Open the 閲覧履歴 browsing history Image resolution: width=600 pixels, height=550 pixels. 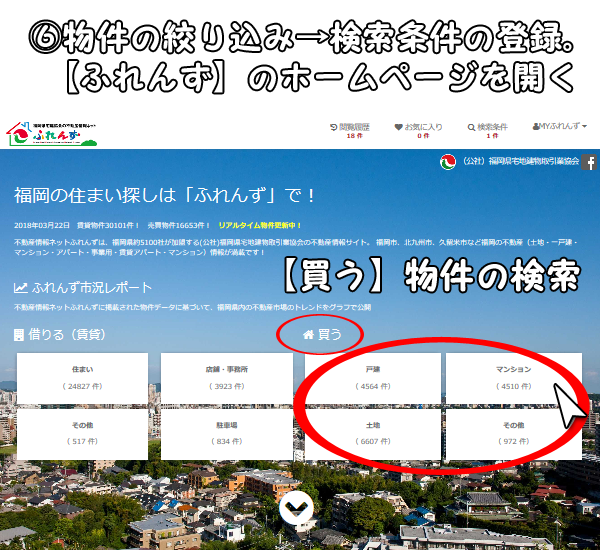pyautogui.click(x=350, y=131)
